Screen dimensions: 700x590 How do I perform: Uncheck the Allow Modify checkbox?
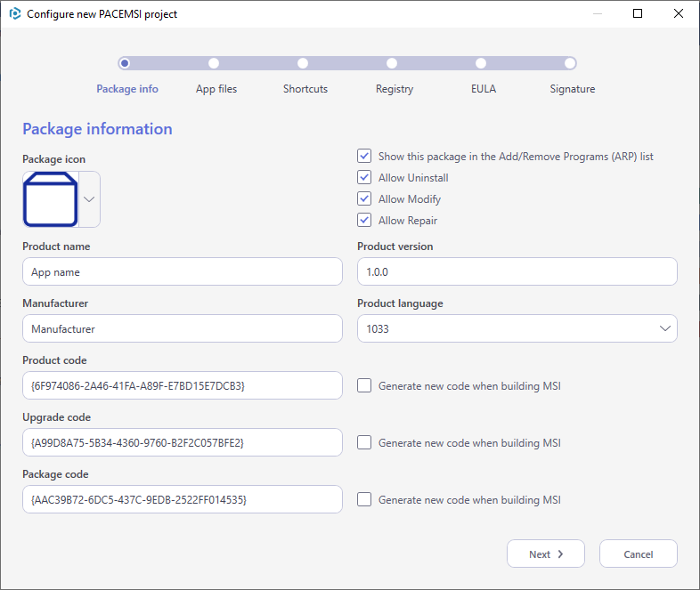pyautogui.click(x=364, y=199)
